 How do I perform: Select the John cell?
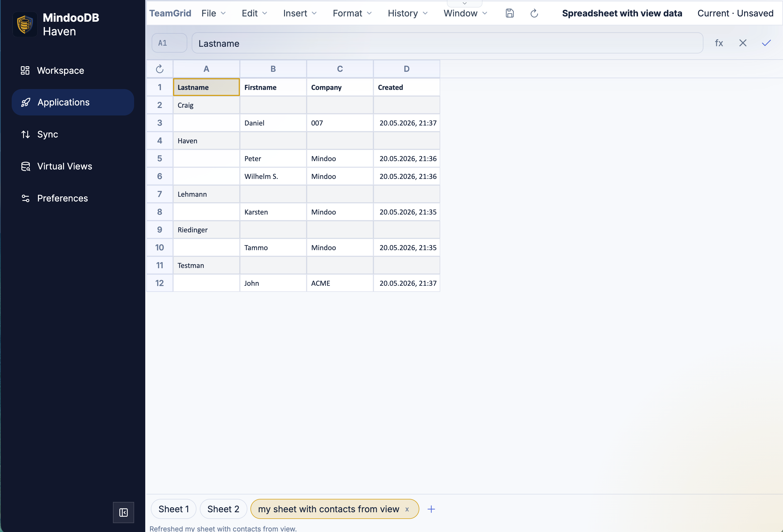pos(273,283)
